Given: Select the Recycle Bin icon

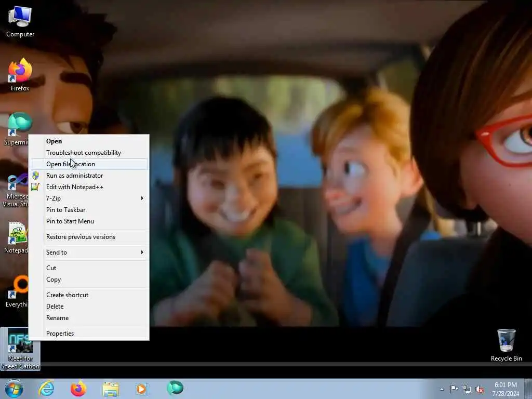Looking at the screenshot, I should click(506, 345).
